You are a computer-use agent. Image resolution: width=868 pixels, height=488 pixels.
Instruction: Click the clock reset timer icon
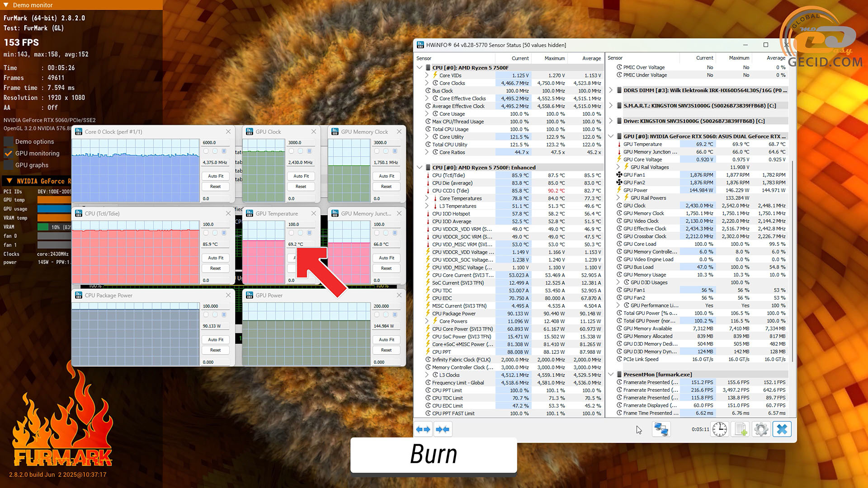pos(720,429)
